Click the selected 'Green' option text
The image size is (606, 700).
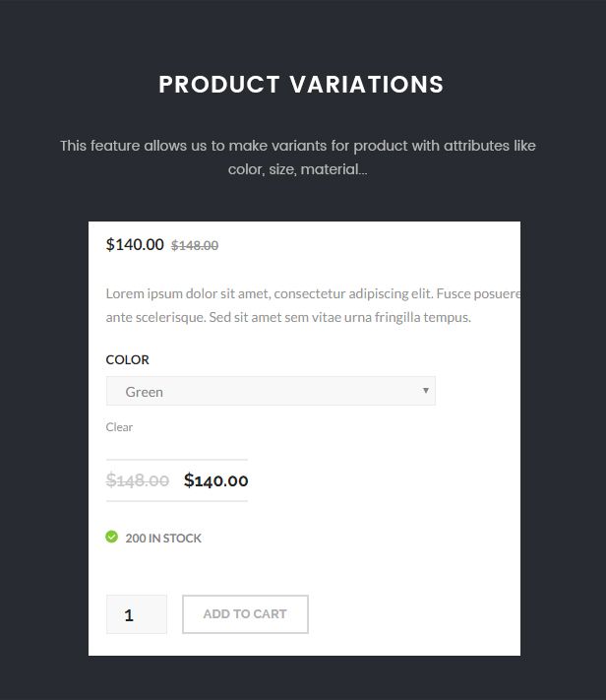tap(145, 392)
